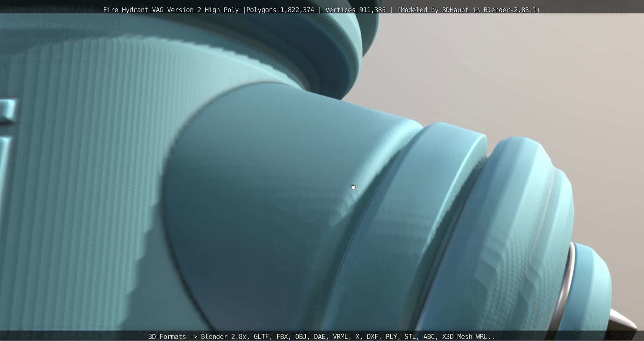Viewport: 644px width, 341px height.
Task: Click the faint 'Scene Scene' stamp
Action: [608, 335]
